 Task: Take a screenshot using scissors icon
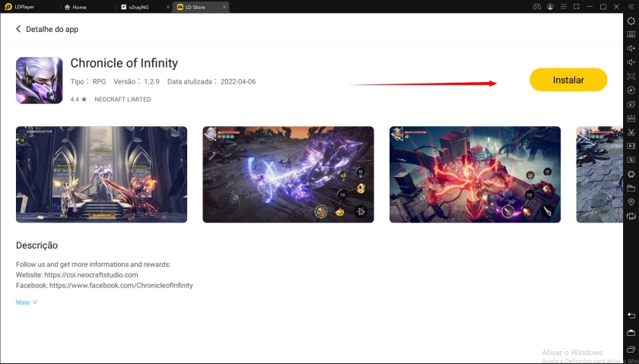(631, 132)
